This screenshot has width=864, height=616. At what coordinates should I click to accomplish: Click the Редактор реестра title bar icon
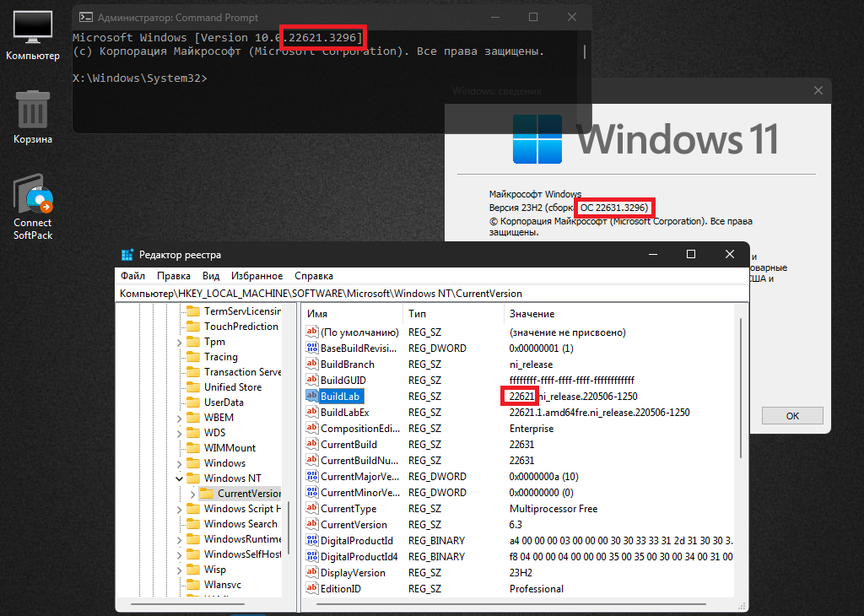coord(127,255)
